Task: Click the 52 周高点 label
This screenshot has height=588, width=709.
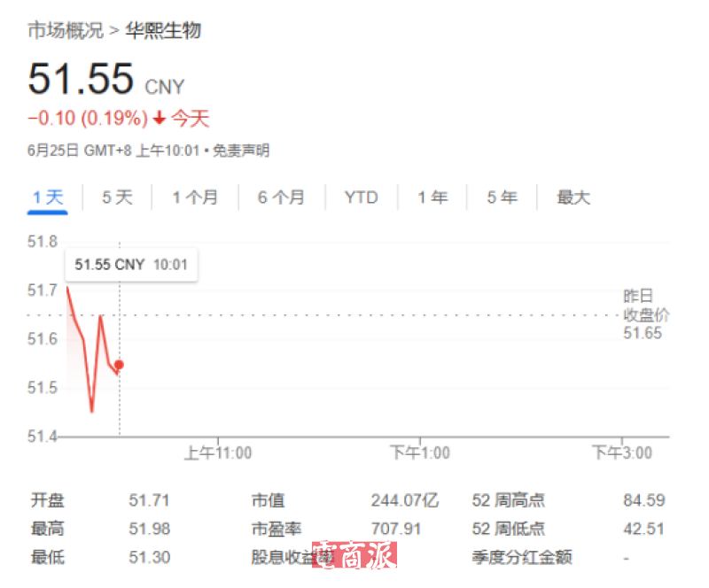Action: tap(508, 500)
